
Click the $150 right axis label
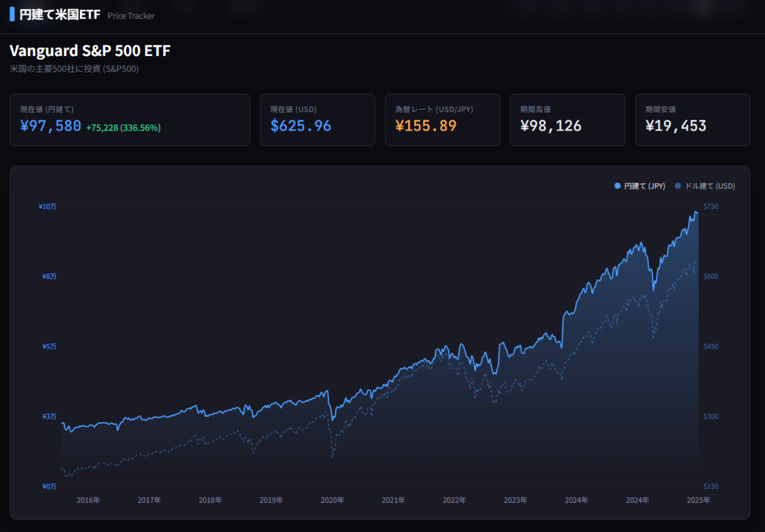711,486
